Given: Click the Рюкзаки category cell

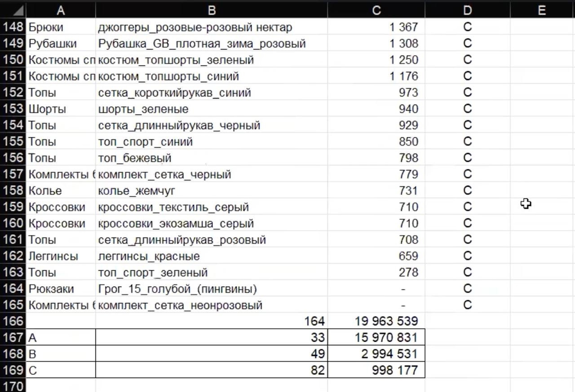Looking at the screenshot, I should pyautogui.click(x=61, y=289).
